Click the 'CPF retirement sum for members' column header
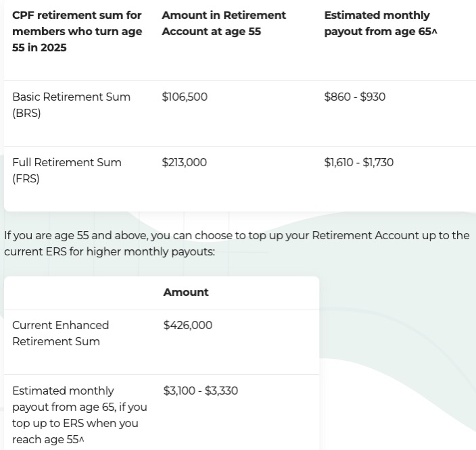The height and width of the screenshot is (450, 476). click(x=77, y=31)
